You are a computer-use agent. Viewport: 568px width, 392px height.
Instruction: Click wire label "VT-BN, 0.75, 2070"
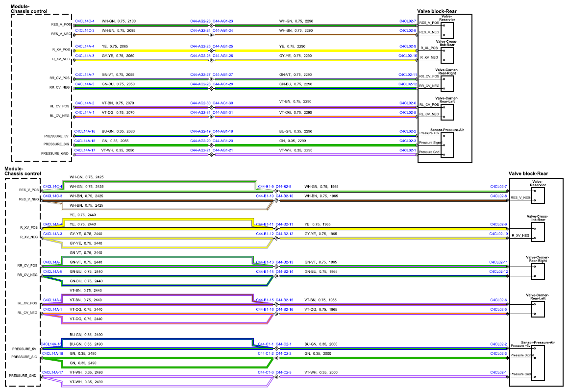tap(118, 103)
